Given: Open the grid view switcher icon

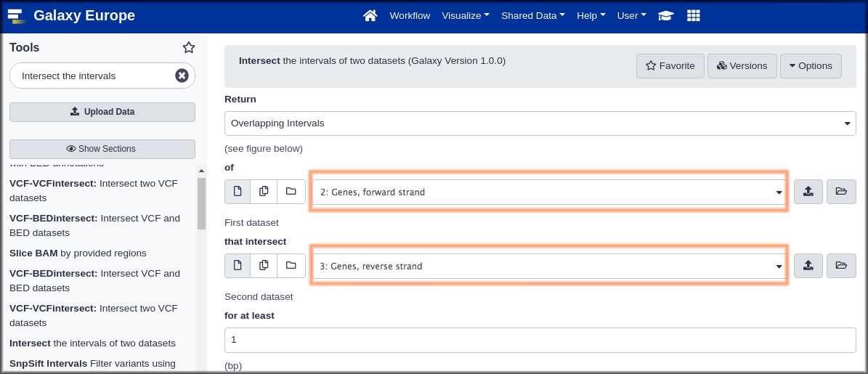Looking at the screenshot, I should pos(694,15).
